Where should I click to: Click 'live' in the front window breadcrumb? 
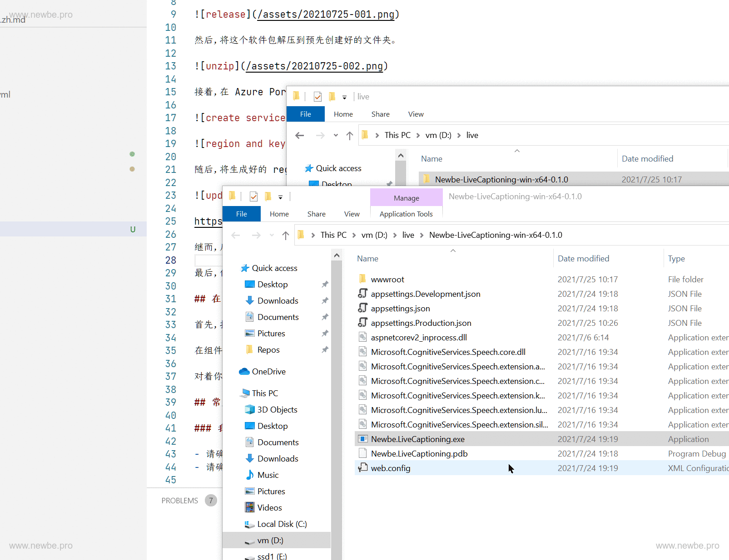click(408, 235)
